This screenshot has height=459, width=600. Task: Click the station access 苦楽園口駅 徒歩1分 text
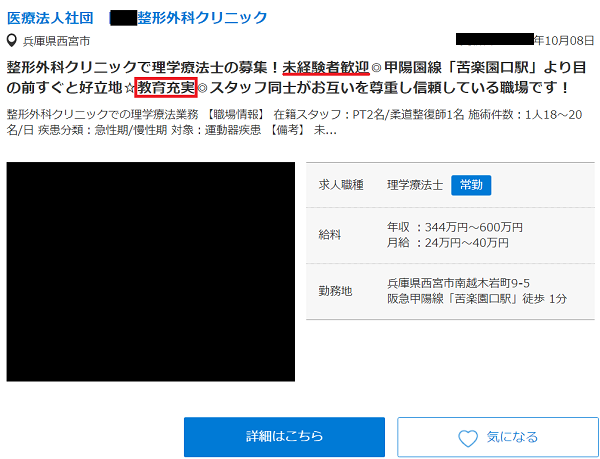pos(477,299)
